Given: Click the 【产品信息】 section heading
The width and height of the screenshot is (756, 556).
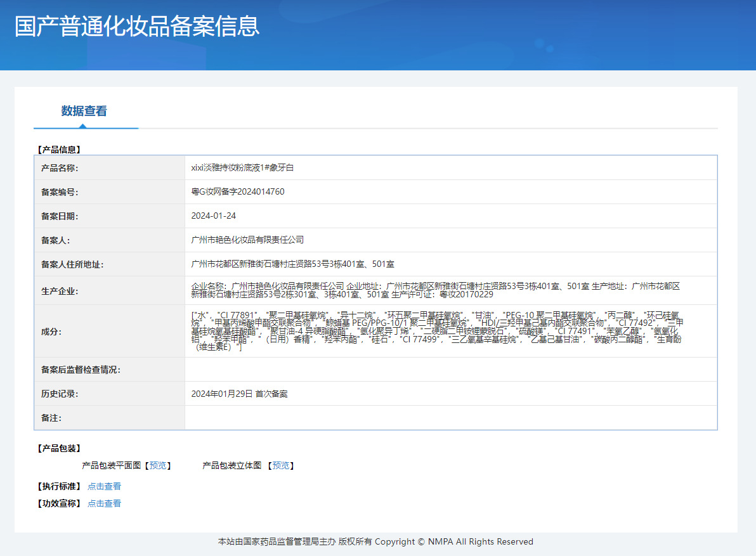Looking at the screenshot, I should point(59,150).
